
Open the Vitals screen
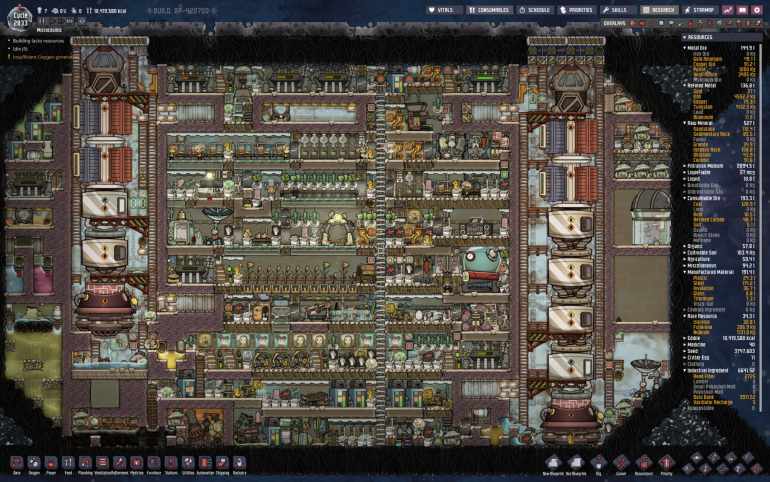click(444, 10)
